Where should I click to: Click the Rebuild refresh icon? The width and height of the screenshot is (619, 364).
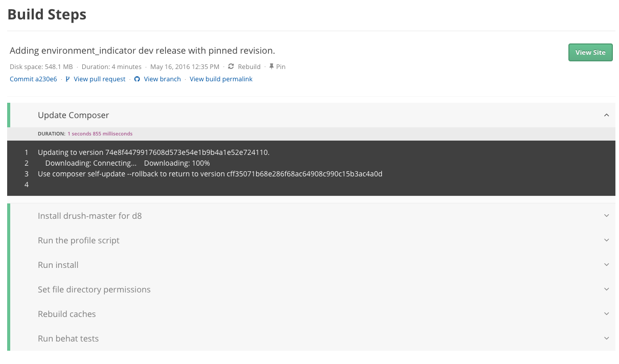click(231, 66)
